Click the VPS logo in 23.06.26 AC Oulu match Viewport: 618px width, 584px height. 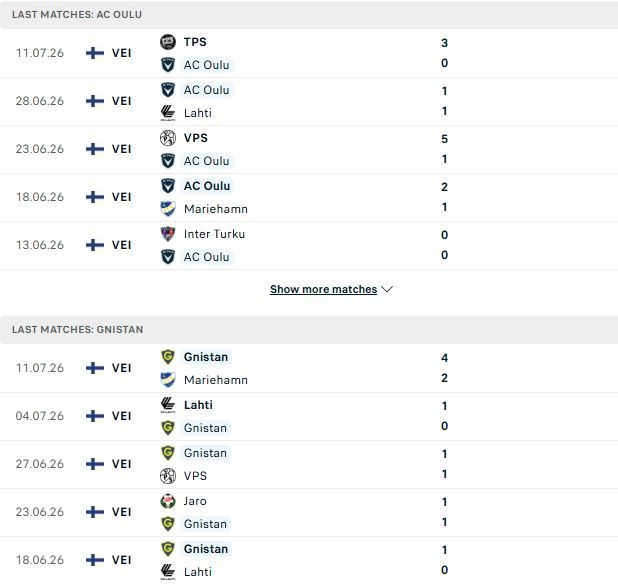tap(168, 138)
